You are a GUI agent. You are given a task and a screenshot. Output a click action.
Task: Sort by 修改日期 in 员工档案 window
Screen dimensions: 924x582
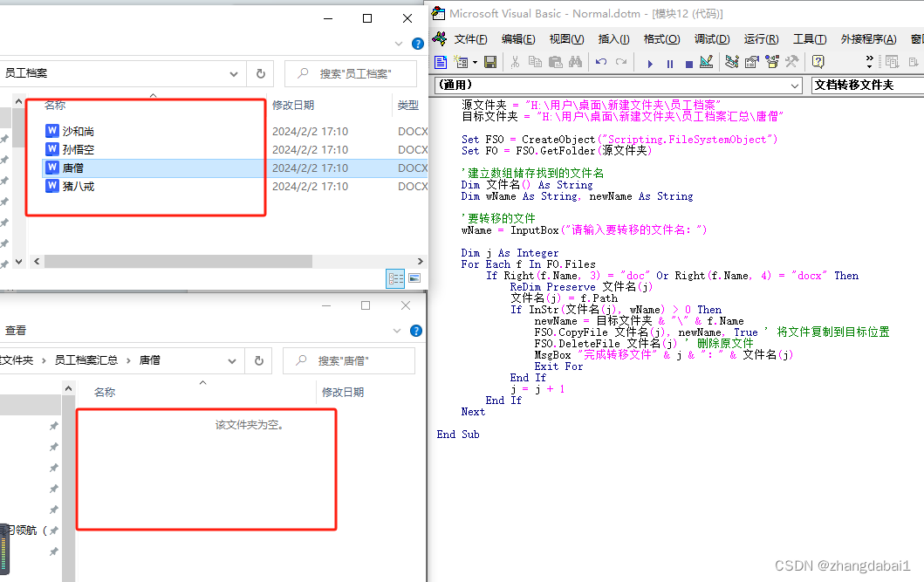[x=293, y=106]
